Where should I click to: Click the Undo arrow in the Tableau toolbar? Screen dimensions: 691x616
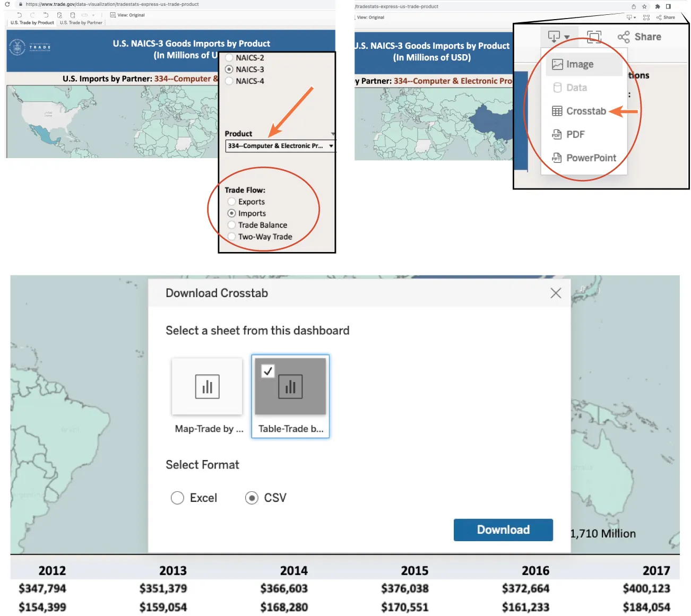pos(20,15)
